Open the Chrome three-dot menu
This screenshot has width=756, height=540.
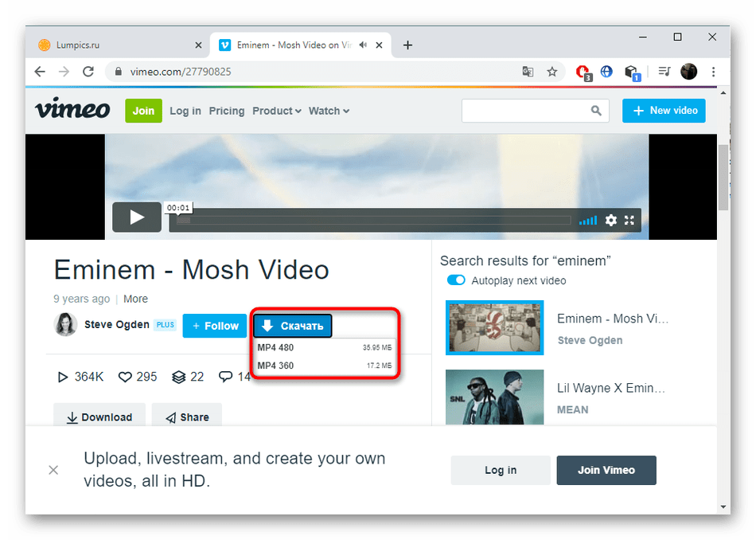713,72
